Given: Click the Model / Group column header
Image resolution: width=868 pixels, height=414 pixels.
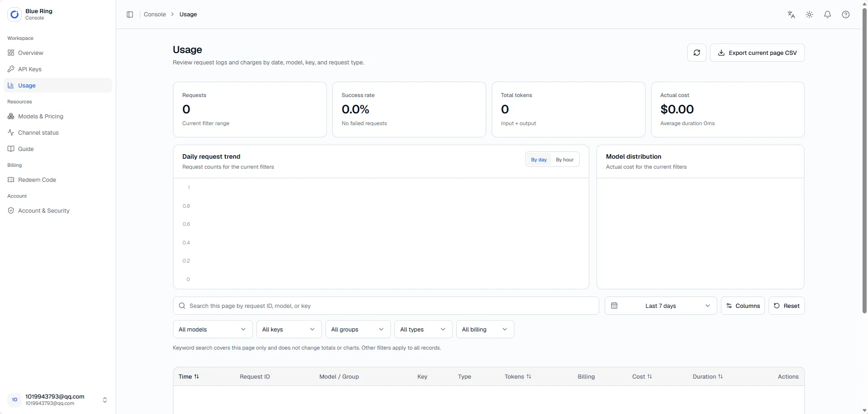Looking at the screenshot, I should coord(339,376).
